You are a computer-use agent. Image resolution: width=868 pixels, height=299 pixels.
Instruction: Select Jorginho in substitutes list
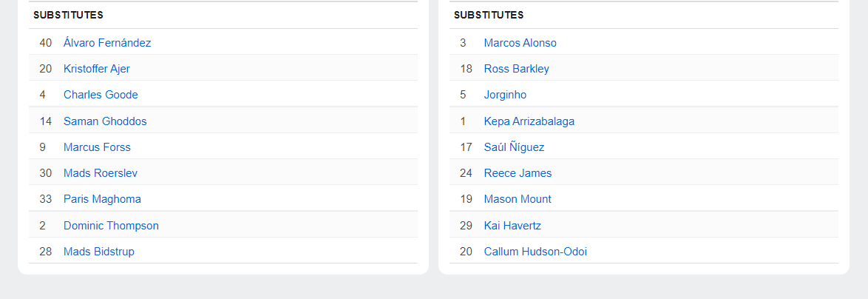click(x=505, y=95)
